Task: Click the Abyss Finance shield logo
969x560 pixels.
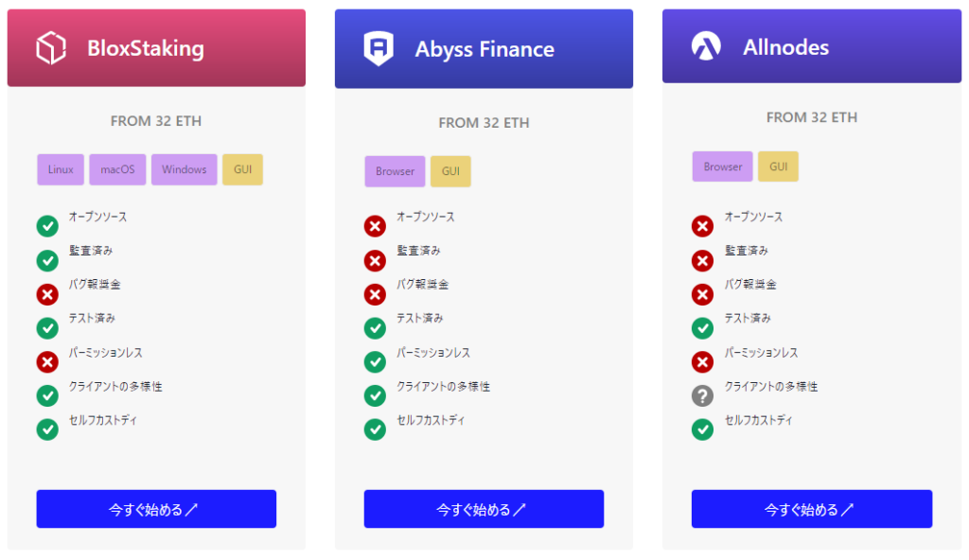Action: click(x=379, y=47)
